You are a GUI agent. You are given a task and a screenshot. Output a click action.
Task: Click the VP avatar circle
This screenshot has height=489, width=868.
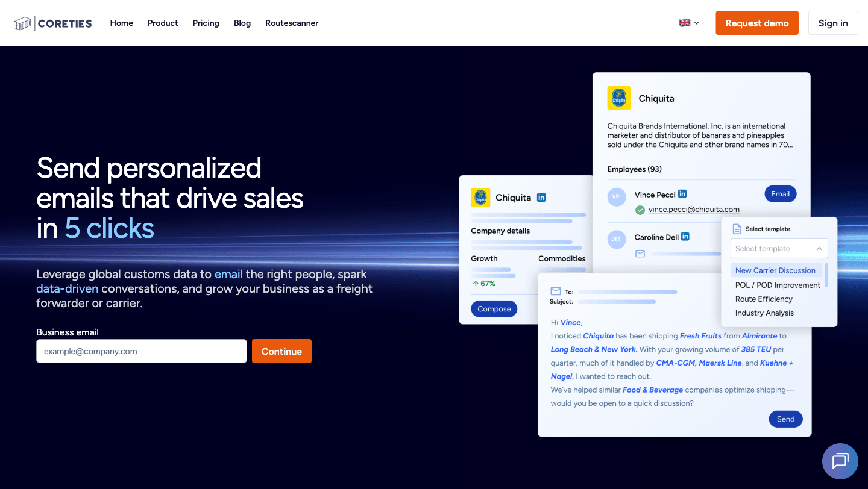tap(616, 197)
